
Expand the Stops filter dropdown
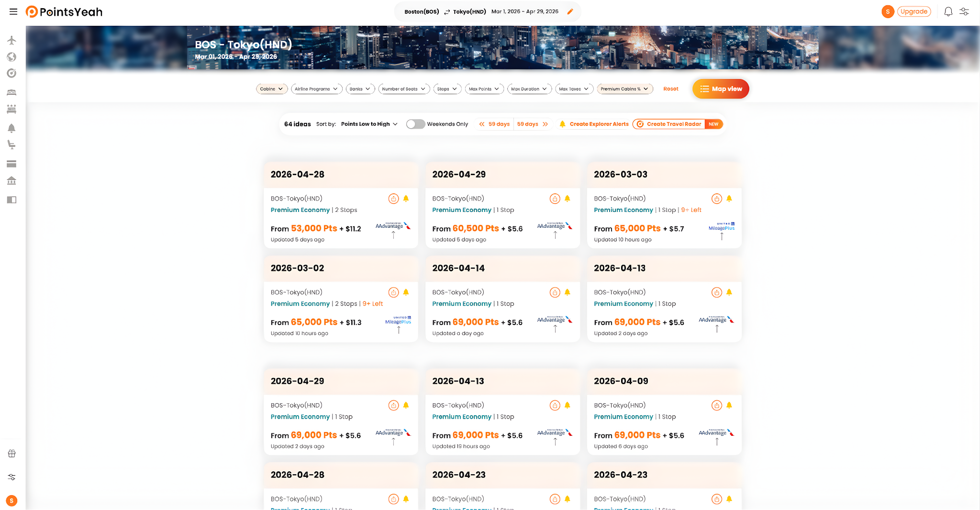pyautogui.click(x=447, y=89)
